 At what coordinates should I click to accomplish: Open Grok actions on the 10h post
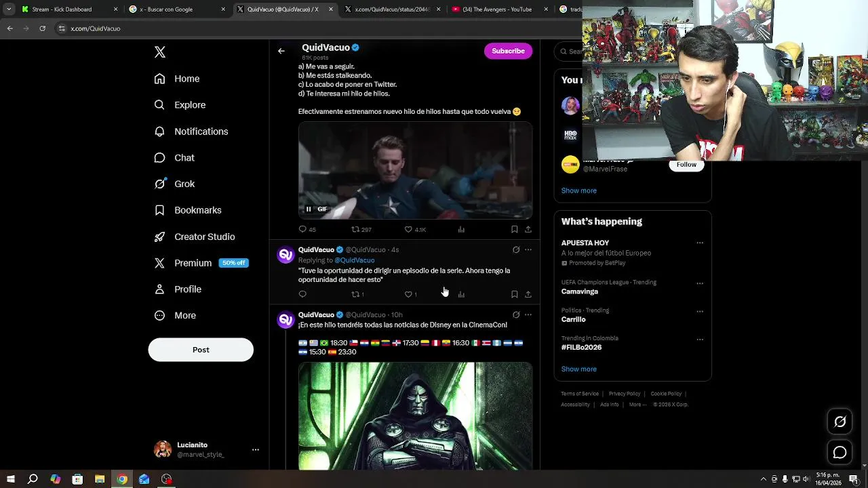[x=516, y=314]
